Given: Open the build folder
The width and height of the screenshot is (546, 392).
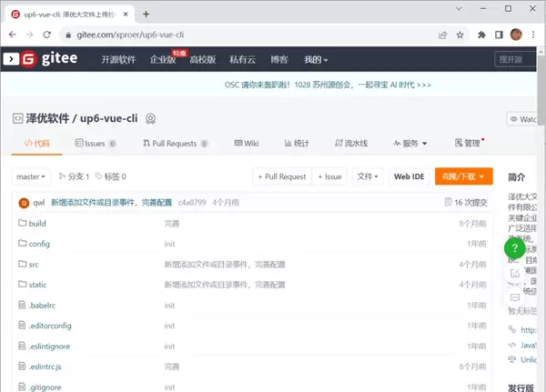Looking at the screenshot, I should [x=37, y=223].
